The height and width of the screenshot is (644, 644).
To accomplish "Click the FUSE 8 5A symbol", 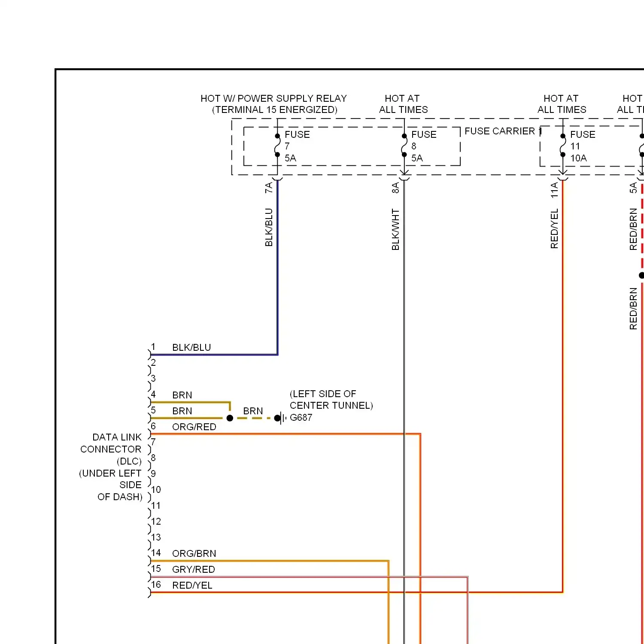I will pos(404,146).
